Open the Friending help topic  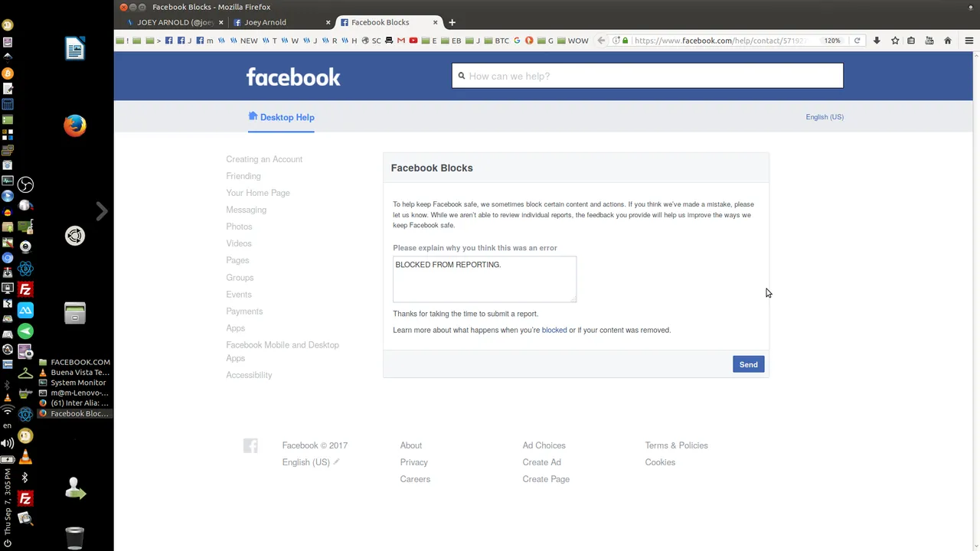point(243,176)
